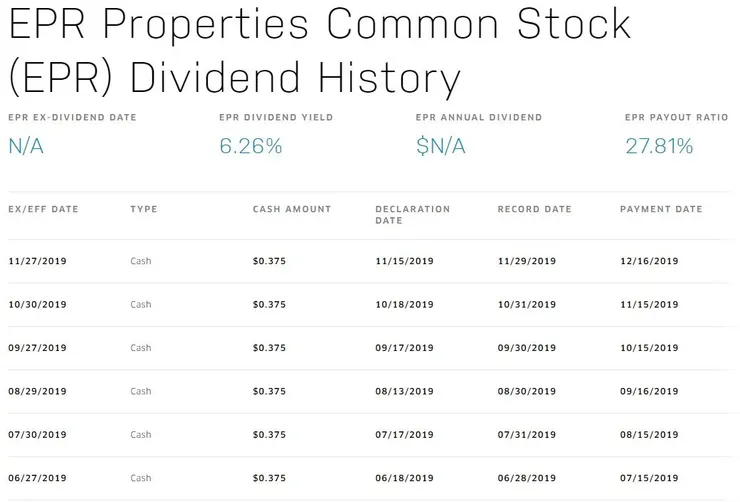Click the 12/16/2019 payment date cell
This screenshot has width=740, height=502.
pyautogui.click(x=649, y=261)
